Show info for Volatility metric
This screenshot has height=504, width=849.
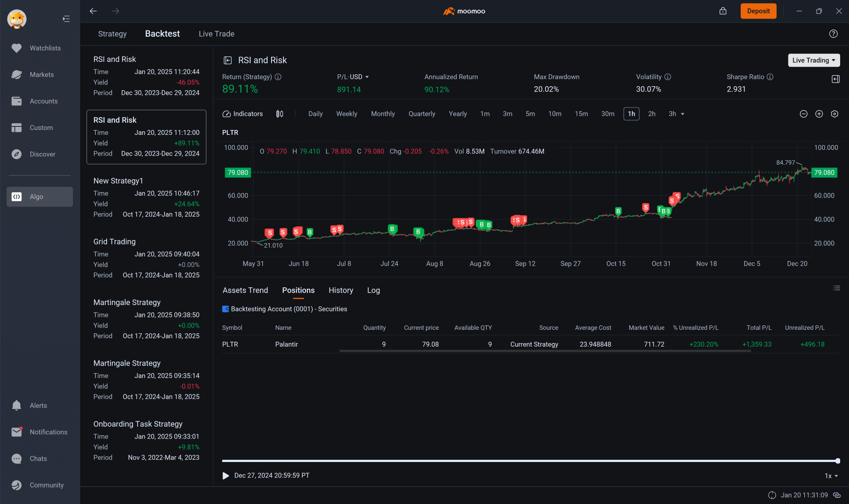(668, 77)
